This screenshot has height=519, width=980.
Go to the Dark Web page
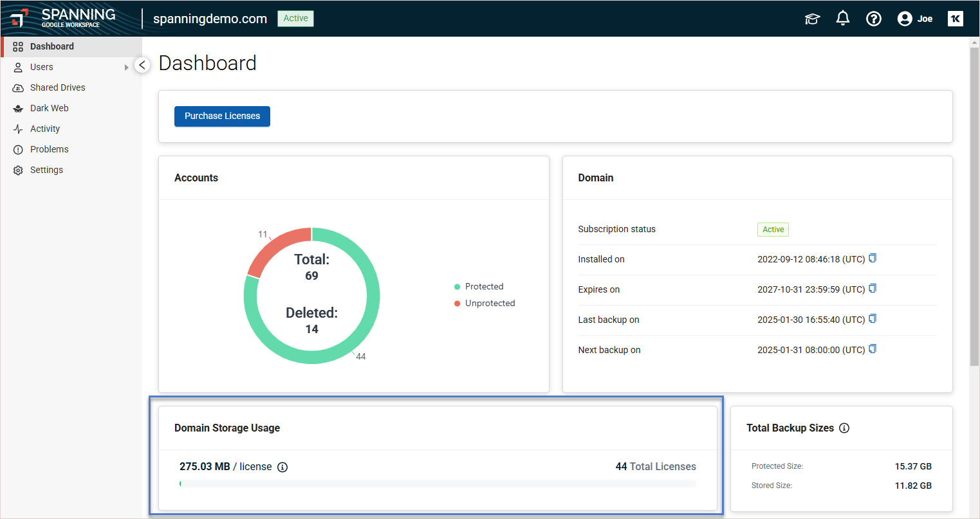coord(49,108)
